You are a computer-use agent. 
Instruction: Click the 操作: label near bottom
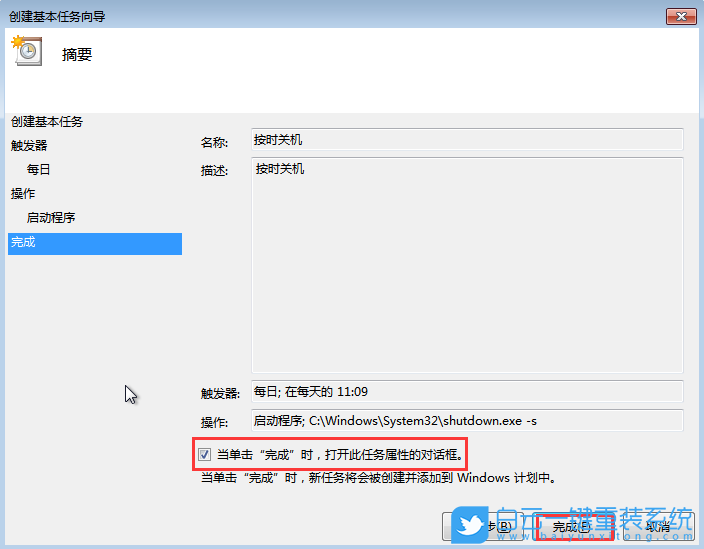(x=214, y=422)
